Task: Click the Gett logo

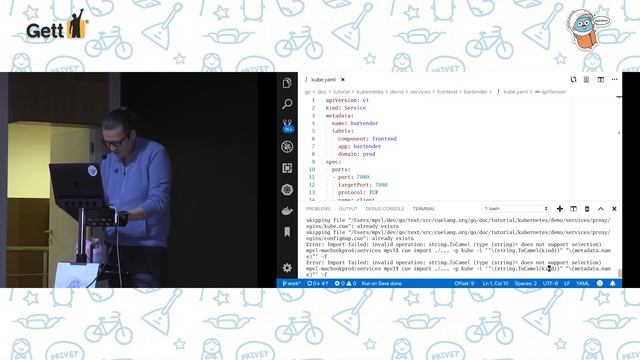Action: click(x=56, y=25)
